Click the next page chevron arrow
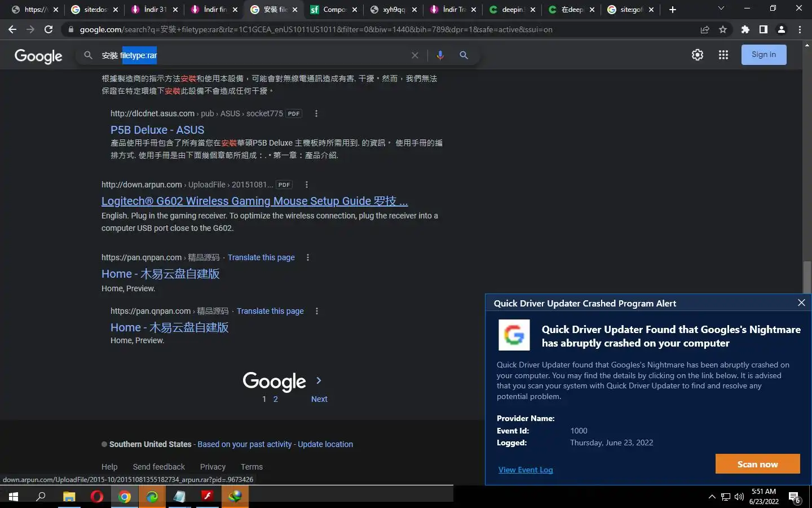The height and width of the screenshot is (508, 812). (x=319, y=380)
